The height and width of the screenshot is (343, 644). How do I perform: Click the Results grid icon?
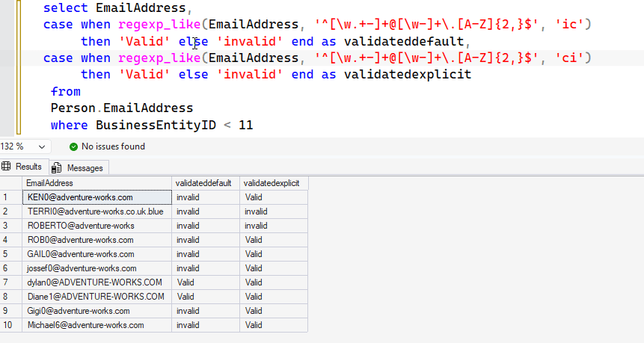[6, 166]
